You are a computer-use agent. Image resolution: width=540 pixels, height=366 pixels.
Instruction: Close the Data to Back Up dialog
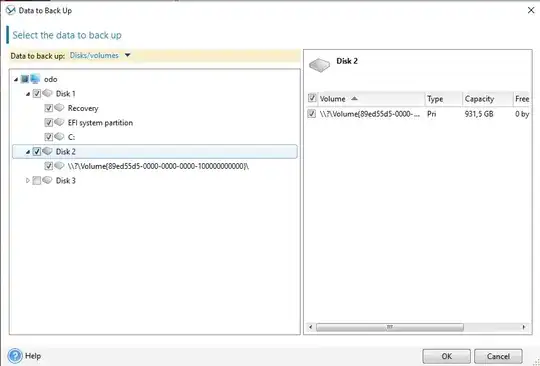(531, 10)
